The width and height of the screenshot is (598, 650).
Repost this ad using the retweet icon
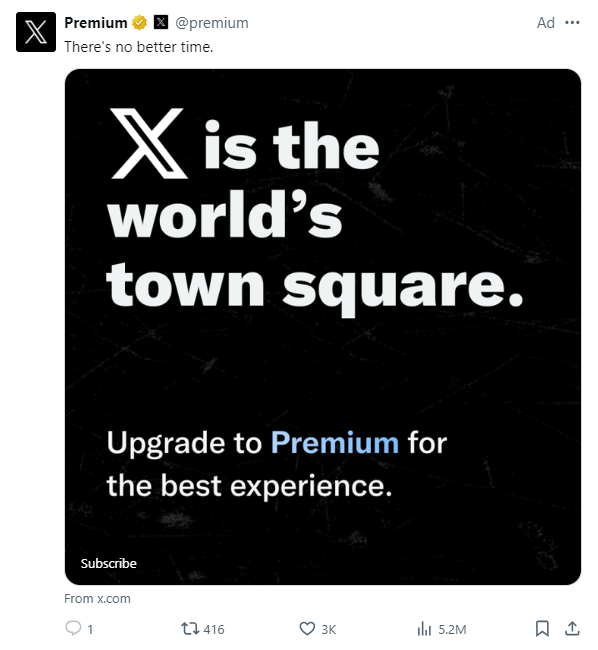pos(190,628)
